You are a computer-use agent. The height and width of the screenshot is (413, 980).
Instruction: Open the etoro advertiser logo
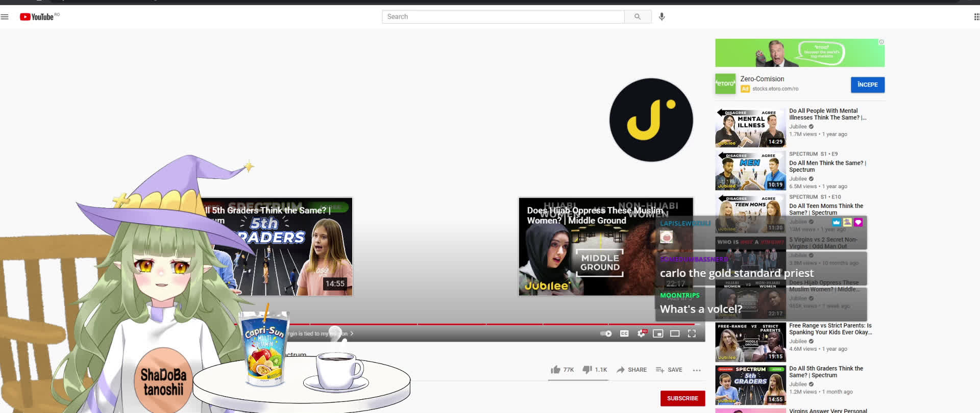pyautogui.click(x=725, y=84)
